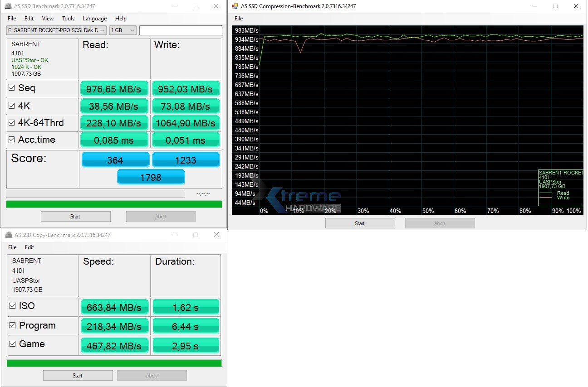Viewport: 588px width, 387px height.
Task: Disable the 4K-64Thrd test
Action: 11,123
